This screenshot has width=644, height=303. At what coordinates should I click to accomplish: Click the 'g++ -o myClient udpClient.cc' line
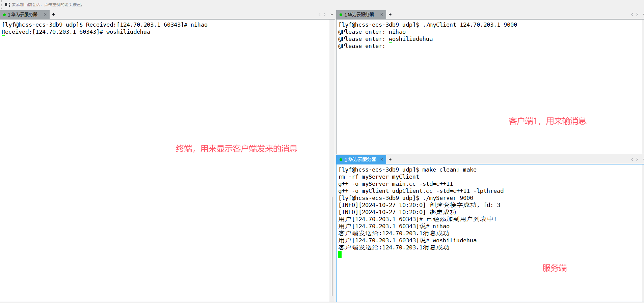point(421,191)
